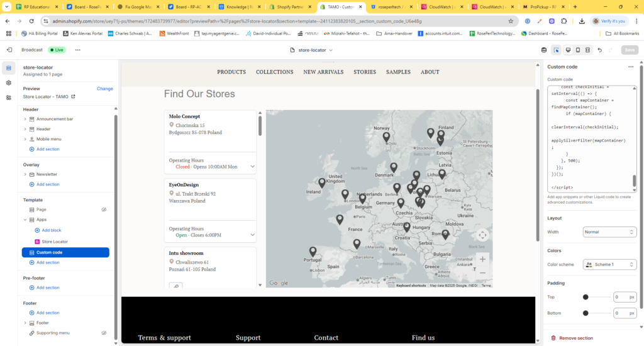Select the desktop preview icon
This screenshot has width=644, height=346.
[x=568, y=50]
